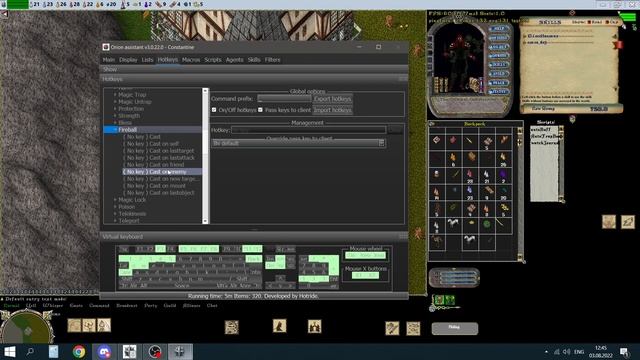Screen dimensions: 640x360
Task: Open the Scripts tab
Action: [213, 60]
